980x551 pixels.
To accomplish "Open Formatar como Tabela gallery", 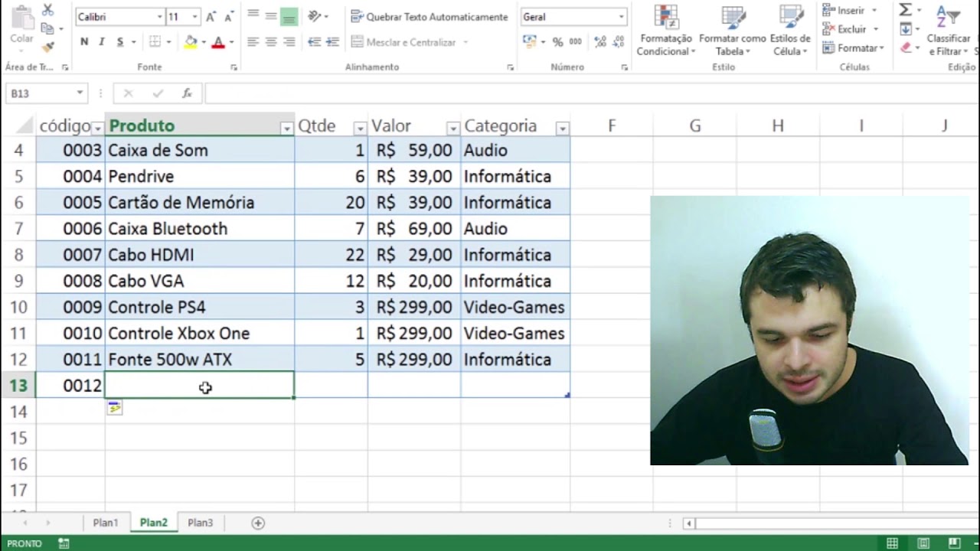I will tap(732, 31).
